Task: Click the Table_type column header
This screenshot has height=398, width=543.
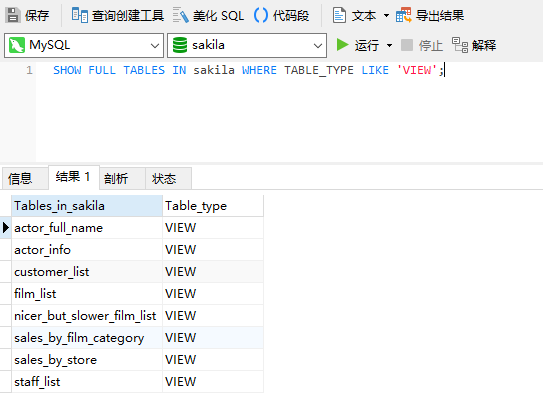Action: (213, 206)
